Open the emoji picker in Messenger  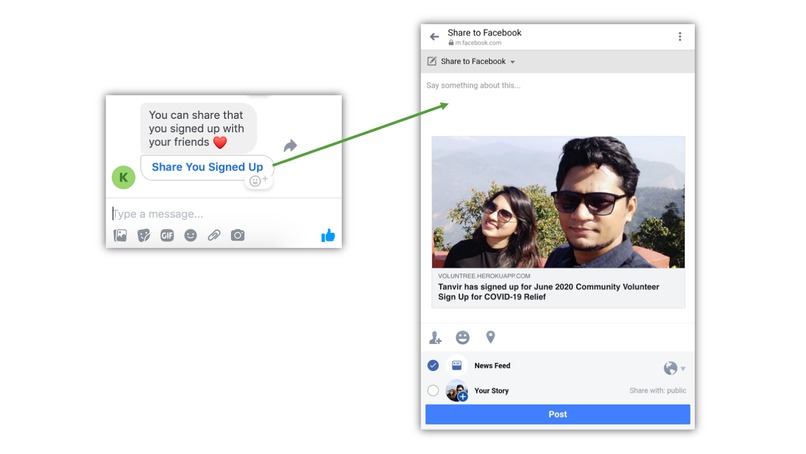pos(191,235)
